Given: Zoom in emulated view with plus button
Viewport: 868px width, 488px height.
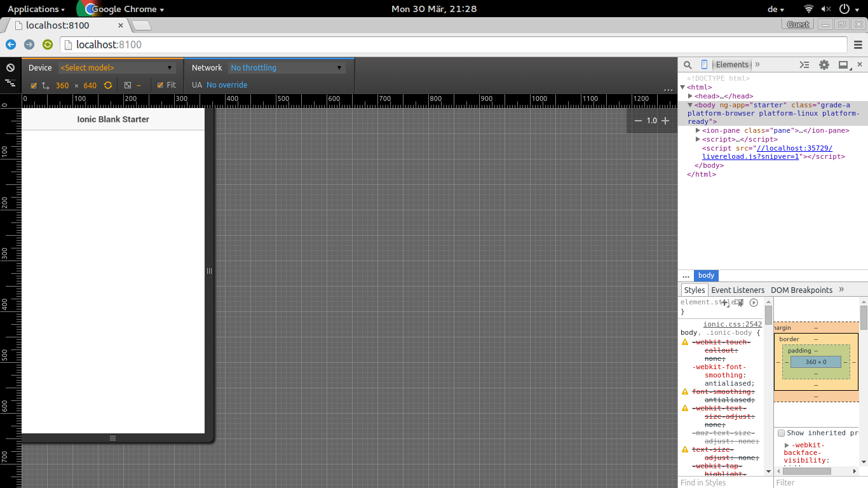Looking at the screenshot, I should click(x=665, y=121).
